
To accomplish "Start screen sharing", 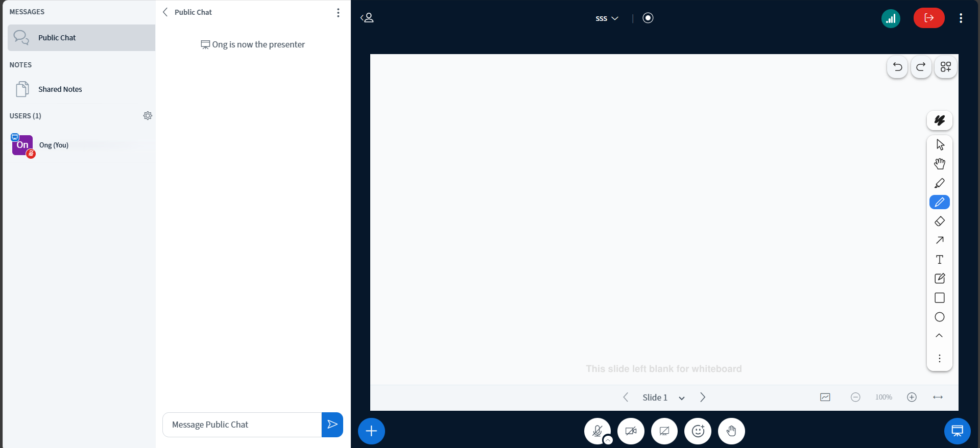I will 664,431.
